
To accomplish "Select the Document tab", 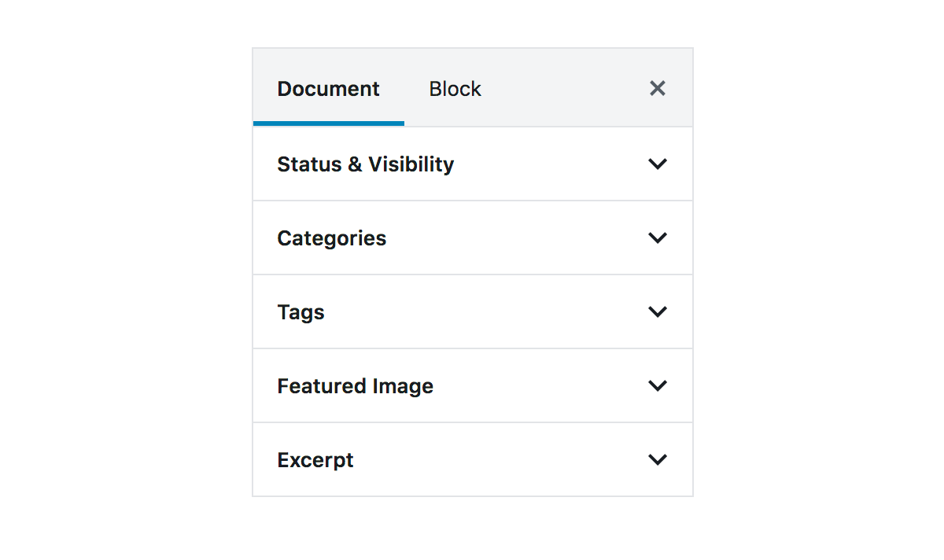I will (328, 88).
